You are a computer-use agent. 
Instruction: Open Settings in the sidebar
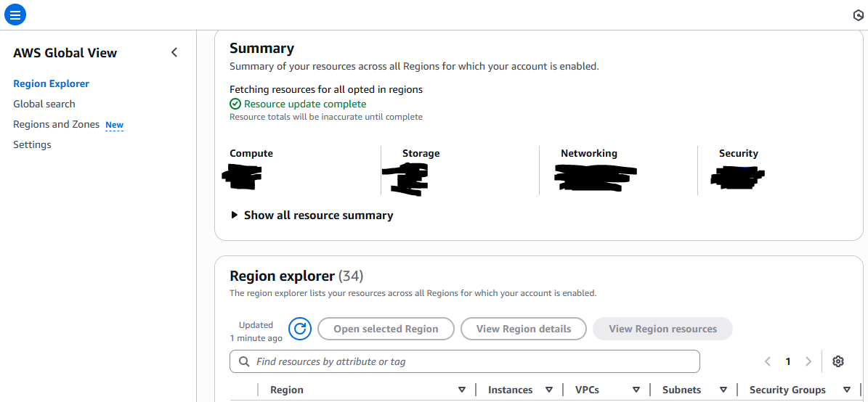pyautogui.click(x=32, y=144)
